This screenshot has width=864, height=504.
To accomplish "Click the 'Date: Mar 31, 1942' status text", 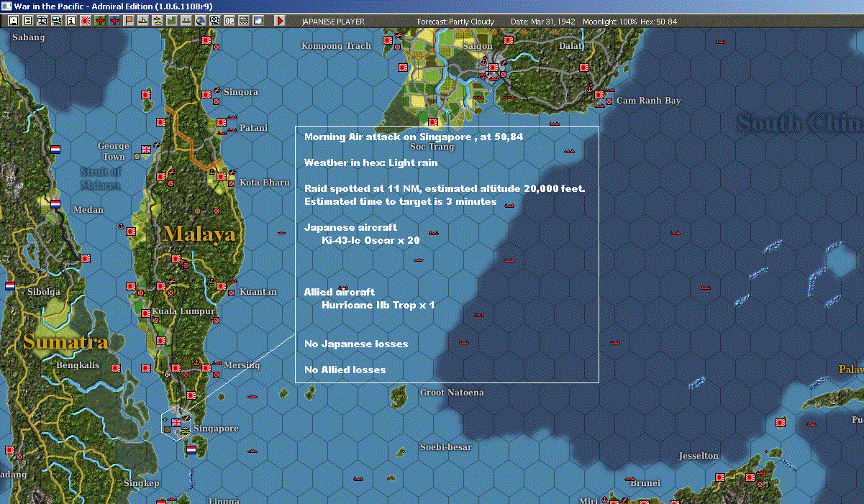I will pyautogui.click(x=542, y=22).
